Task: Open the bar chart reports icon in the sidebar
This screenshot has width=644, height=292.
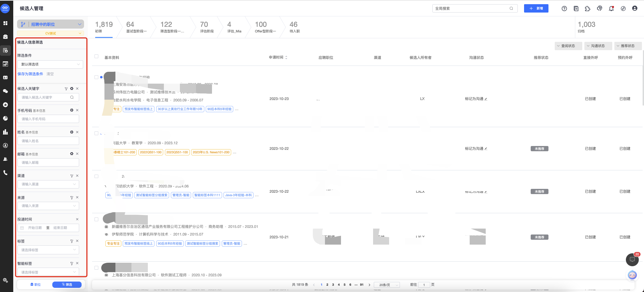Action: 5,132
